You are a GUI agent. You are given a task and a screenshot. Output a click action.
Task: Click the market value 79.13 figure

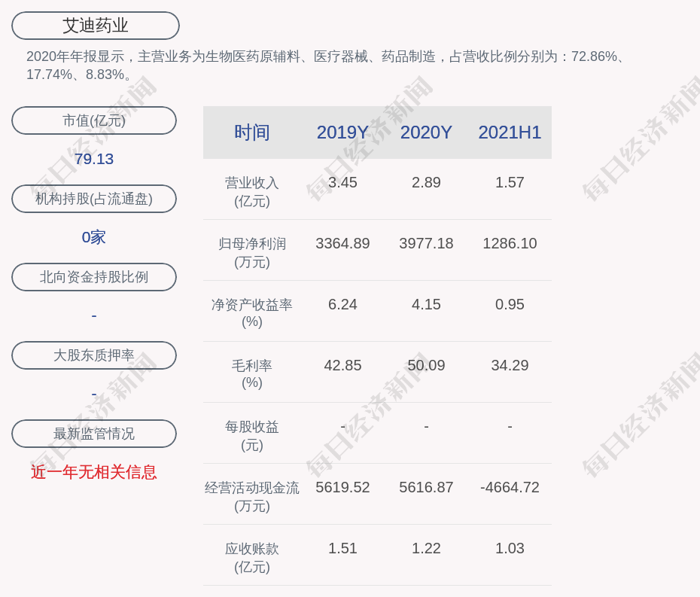coord(94,159)
